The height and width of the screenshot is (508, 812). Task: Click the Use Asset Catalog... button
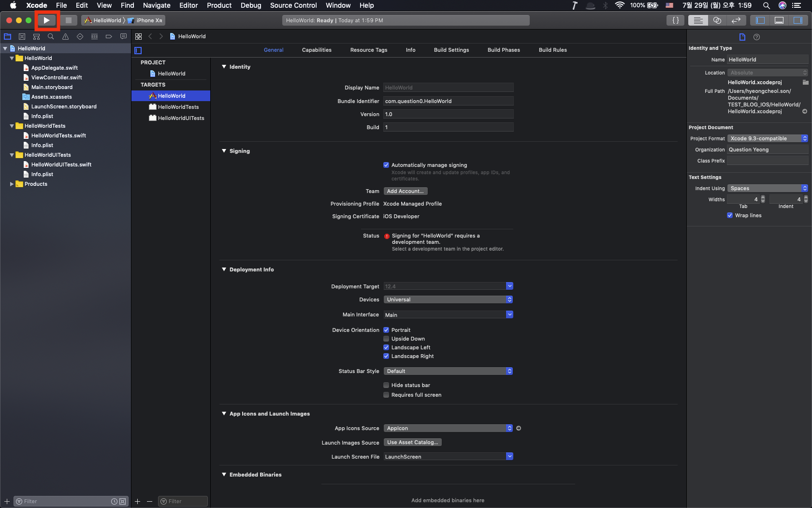point(413,442)
